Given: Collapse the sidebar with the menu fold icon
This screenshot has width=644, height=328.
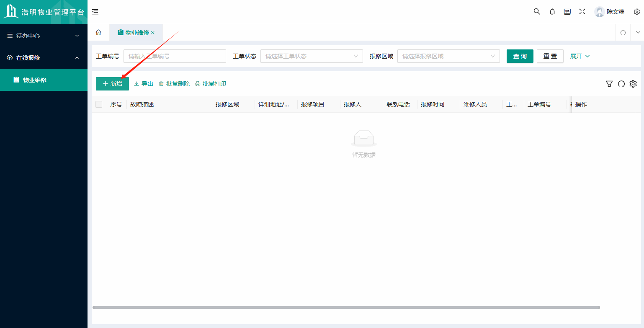Looking at the screenshot, I should click(95, 12).
